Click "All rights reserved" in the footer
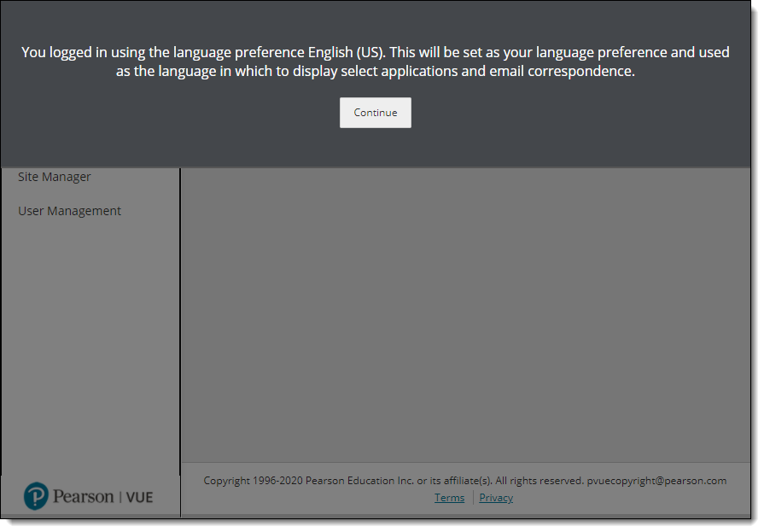 click(539, 481)
